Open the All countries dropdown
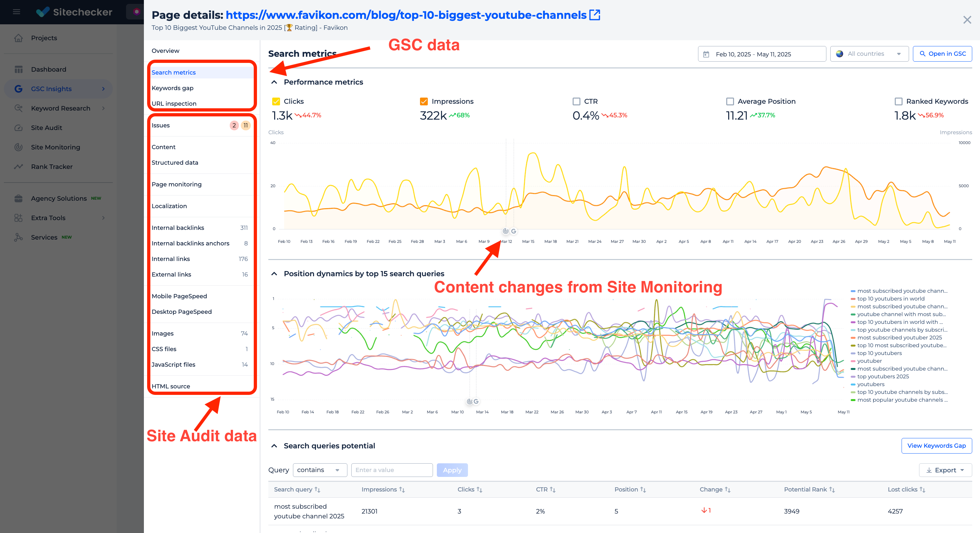The height and width of the screenshot is (533, 980). (869, 54)
